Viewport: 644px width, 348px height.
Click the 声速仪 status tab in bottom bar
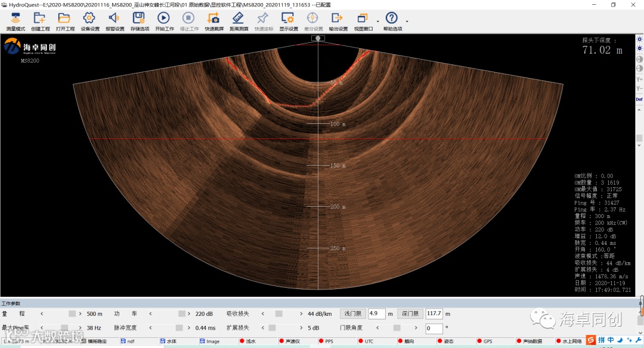point(292,341)
